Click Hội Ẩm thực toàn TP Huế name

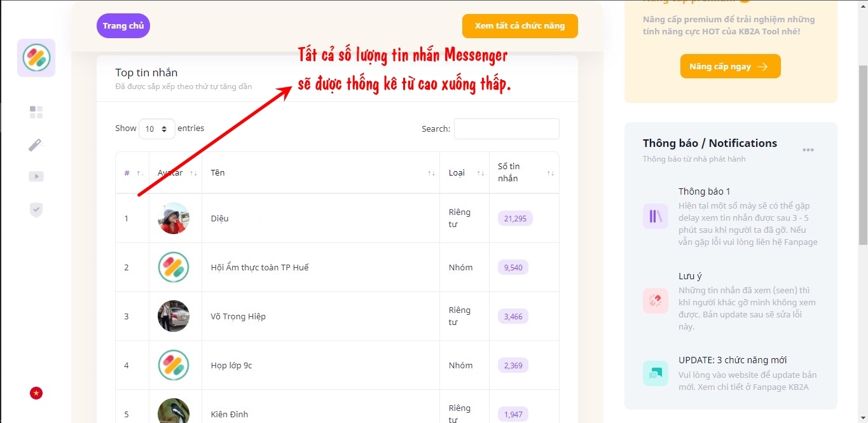[259, 267]
